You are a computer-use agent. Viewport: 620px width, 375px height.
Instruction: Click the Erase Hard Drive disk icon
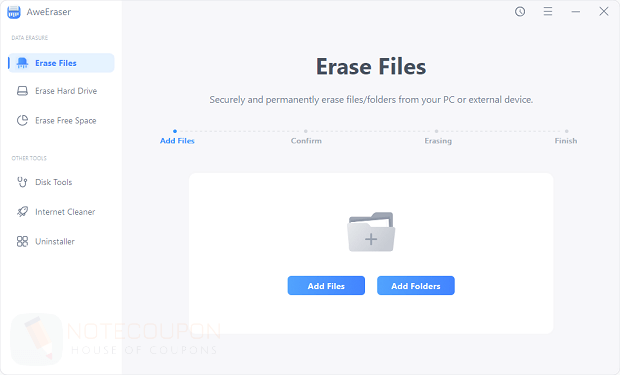[x=23, y=91]
